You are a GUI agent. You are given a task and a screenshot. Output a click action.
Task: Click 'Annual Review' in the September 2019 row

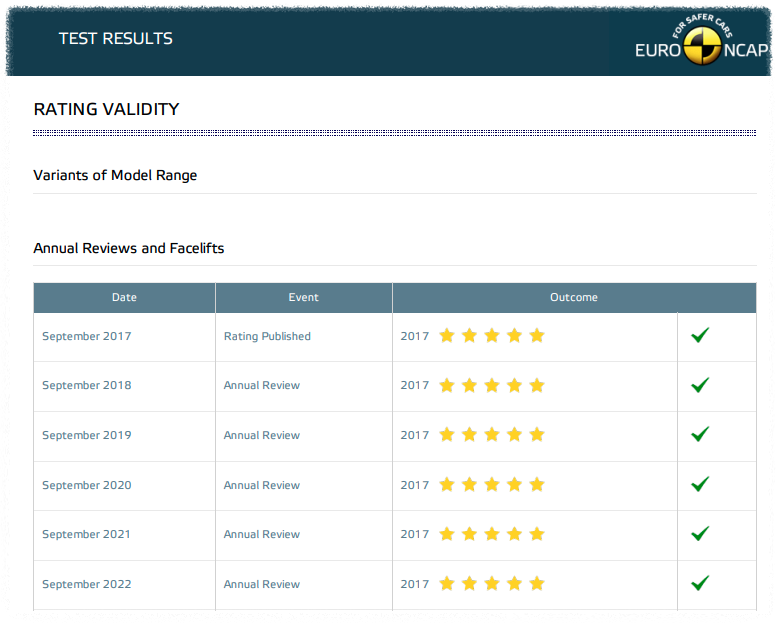(x=262, y=436)
